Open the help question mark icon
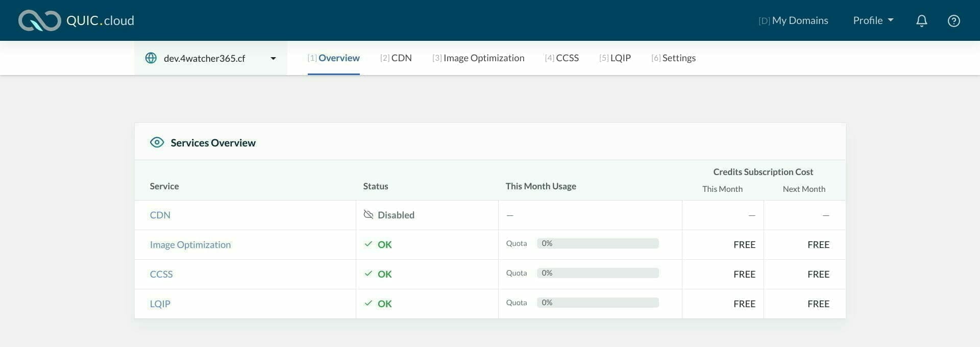The height and width of the screenshot is (347, 980). (954, 20)
